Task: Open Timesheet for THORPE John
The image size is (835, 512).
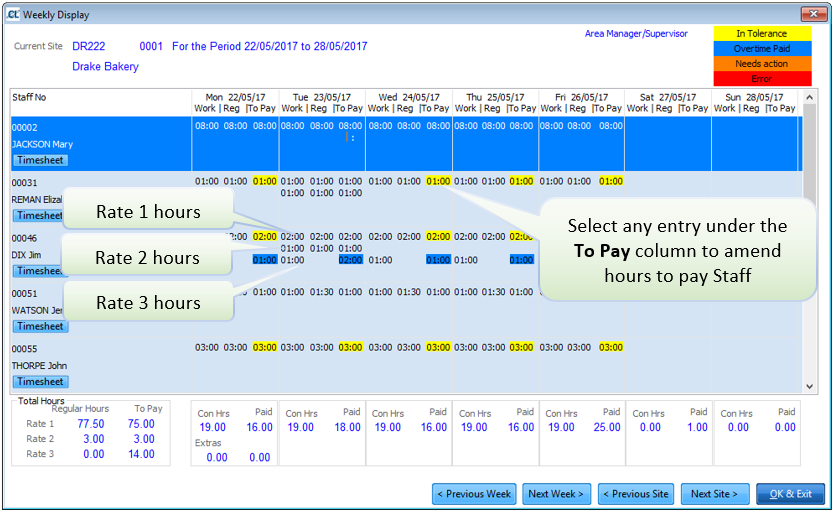Action: click(40, 381)
